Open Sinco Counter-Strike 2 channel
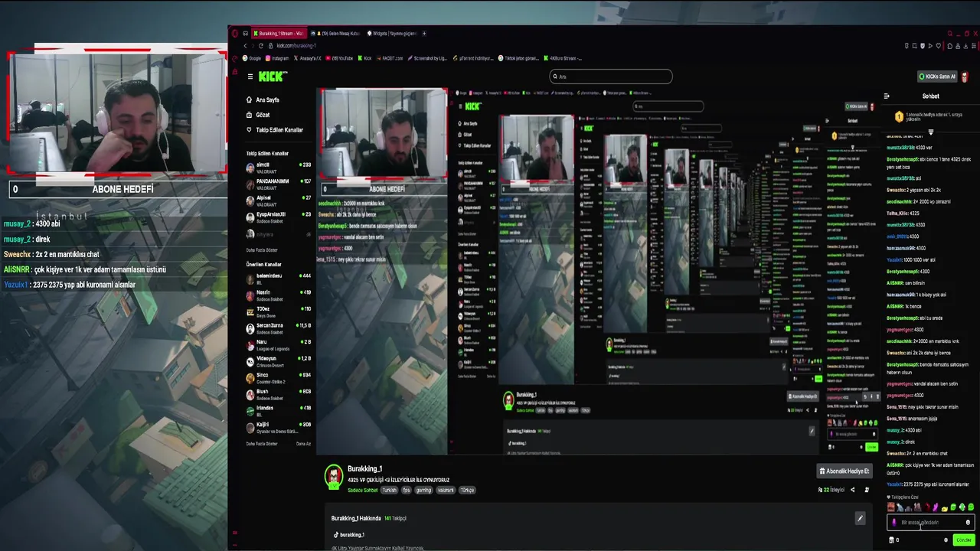The width and height of the screenshot is (980, 551). (x=278, y=378)
